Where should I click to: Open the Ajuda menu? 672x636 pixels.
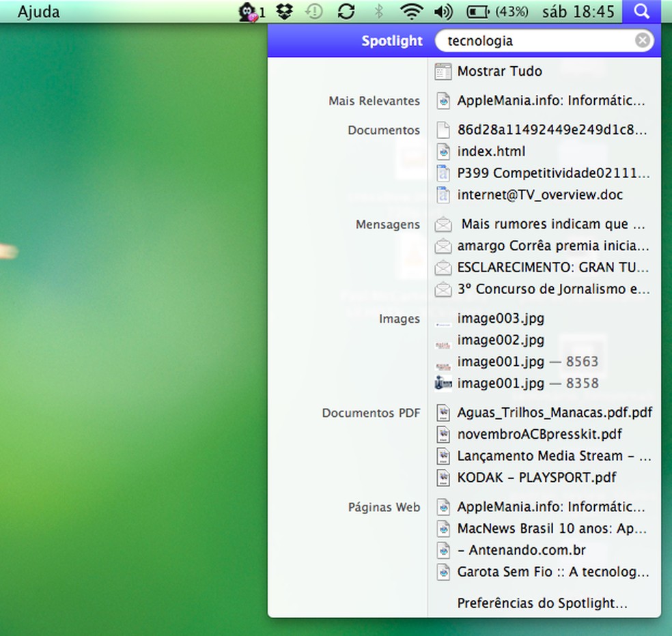(38, 12)
